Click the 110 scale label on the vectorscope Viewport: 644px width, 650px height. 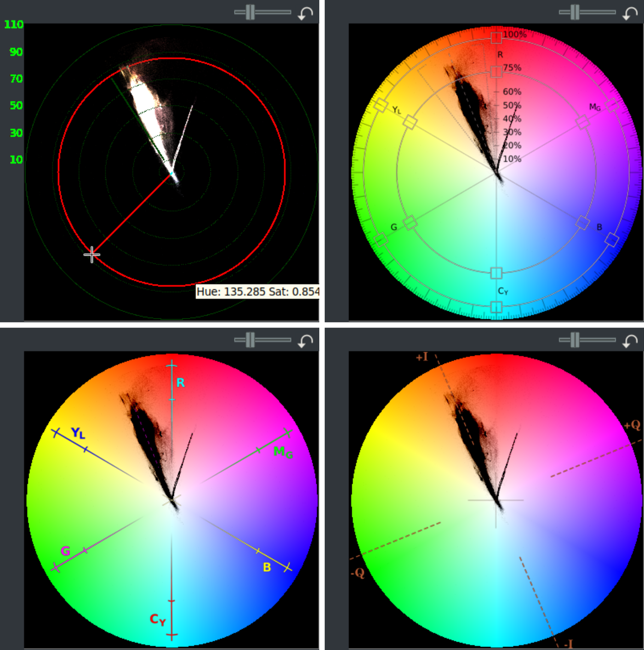(13, 24)
